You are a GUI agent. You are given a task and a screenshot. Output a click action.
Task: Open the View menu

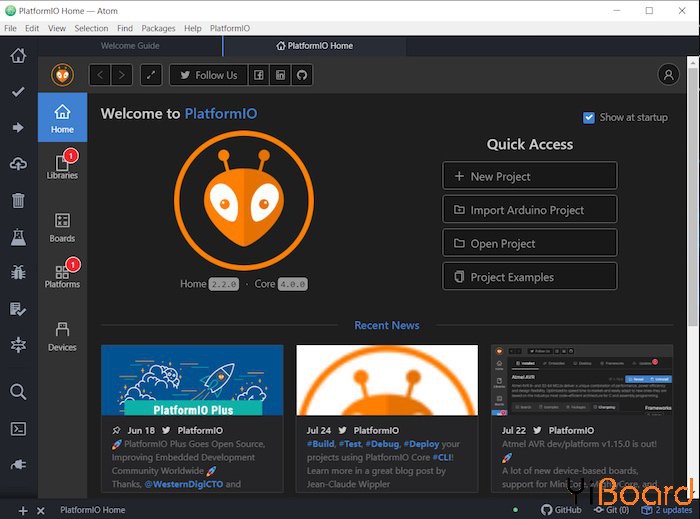[57, 28]
